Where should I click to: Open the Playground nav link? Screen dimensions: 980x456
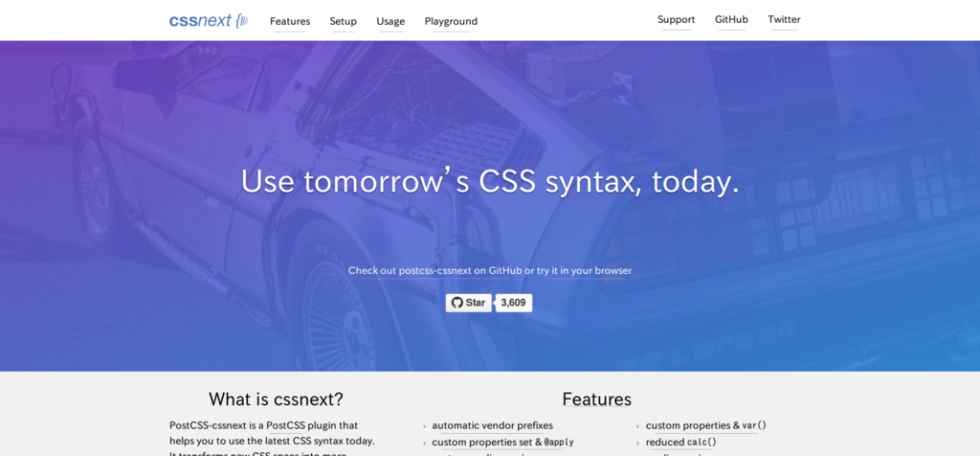[x=451, y=21]
